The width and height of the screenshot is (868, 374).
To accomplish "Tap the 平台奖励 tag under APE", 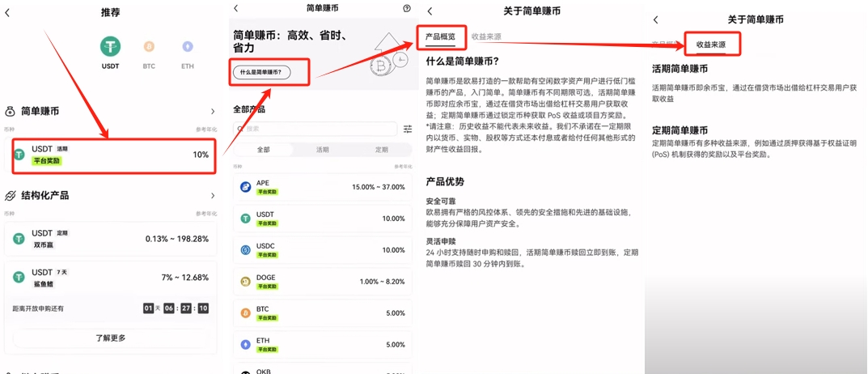I will pos(267,192).
